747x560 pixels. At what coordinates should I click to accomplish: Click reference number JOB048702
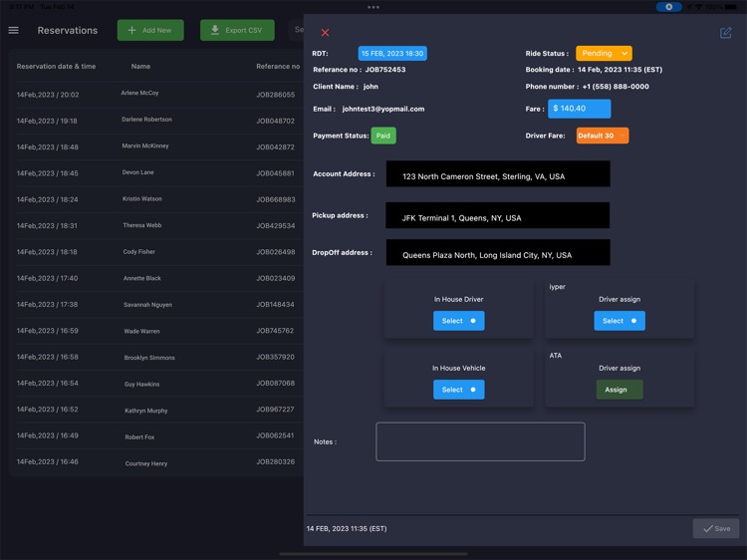[275, 121]
